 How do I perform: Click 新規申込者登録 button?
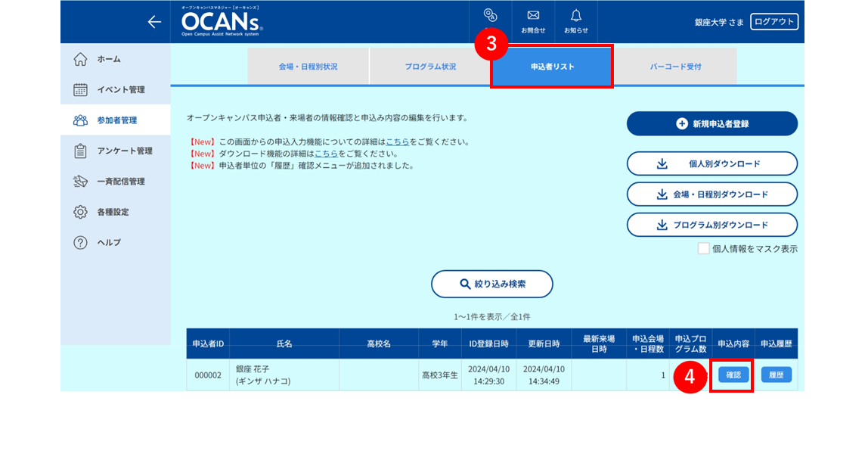point(712,123)
